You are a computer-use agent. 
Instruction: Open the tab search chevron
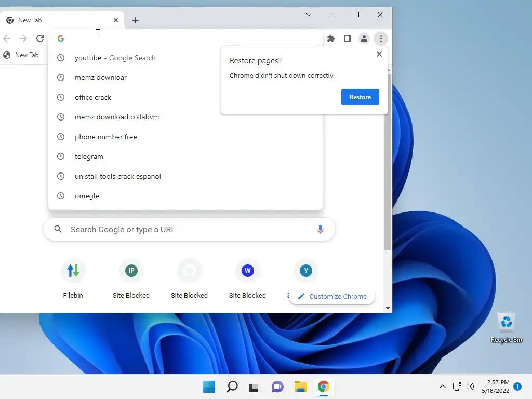tap(309, 15)
